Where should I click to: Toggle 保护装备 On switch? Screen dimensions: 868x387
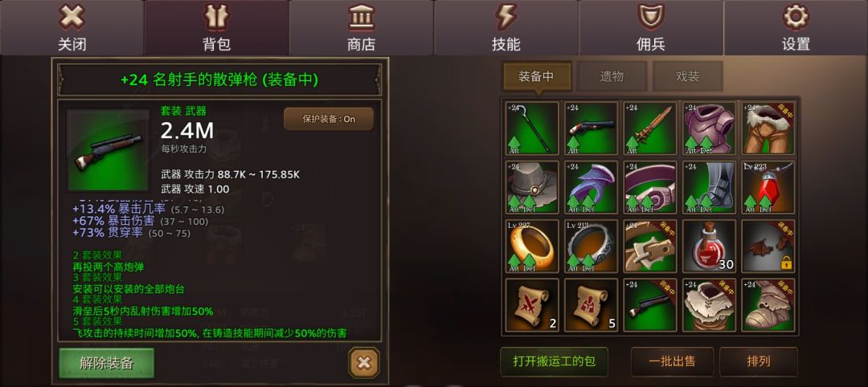click(x=329, y=119)
